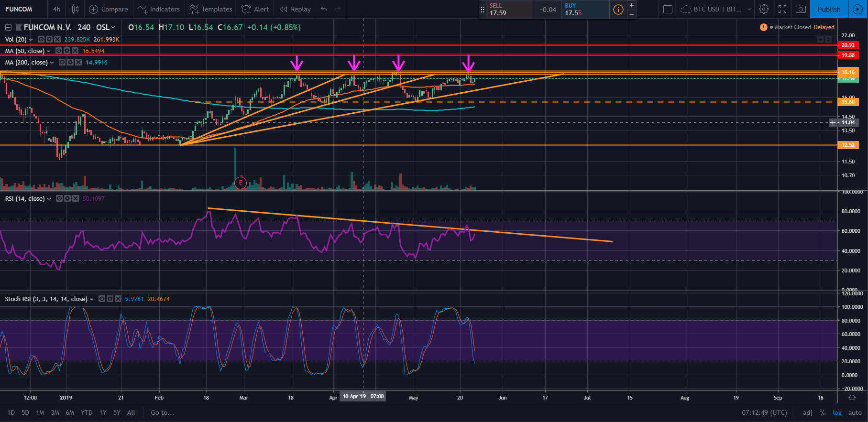
Task: Open RSI (14, close) settings gear
Action: point(67,198)
